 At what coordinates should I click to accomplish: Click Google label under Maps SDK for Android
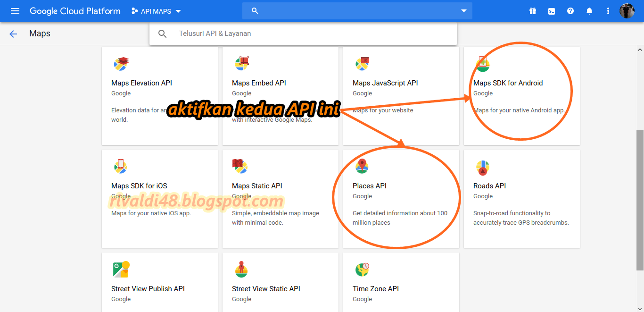coord(483,93)
